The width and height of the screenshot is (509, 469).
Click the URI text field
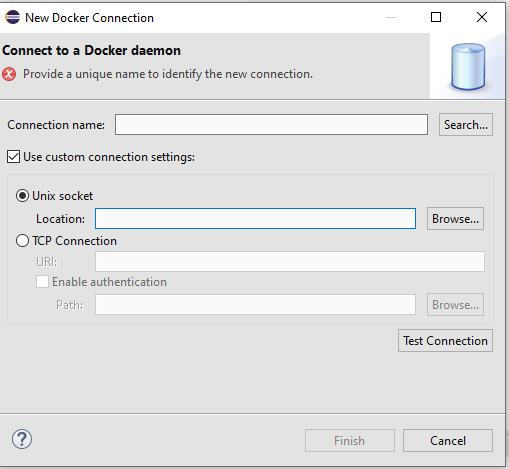[x=290, y=262]
